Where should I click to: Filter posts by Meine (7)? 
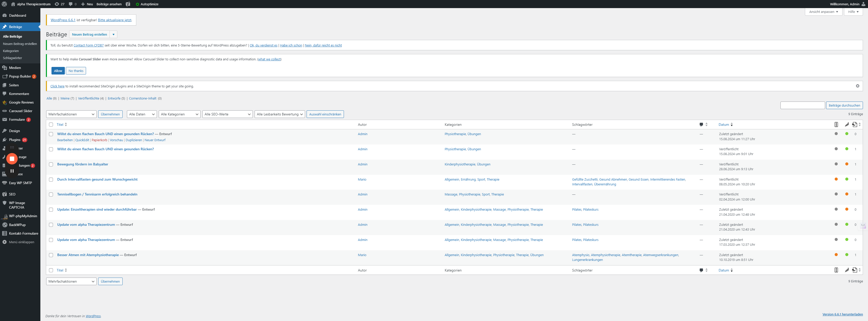click(x=67, y=98)
